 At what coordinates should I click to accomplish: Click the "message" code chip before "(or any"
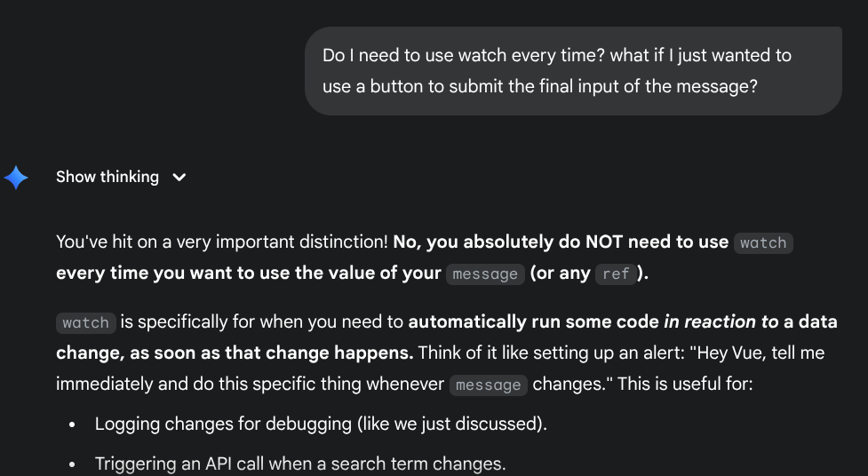click(x=484, y=274)
